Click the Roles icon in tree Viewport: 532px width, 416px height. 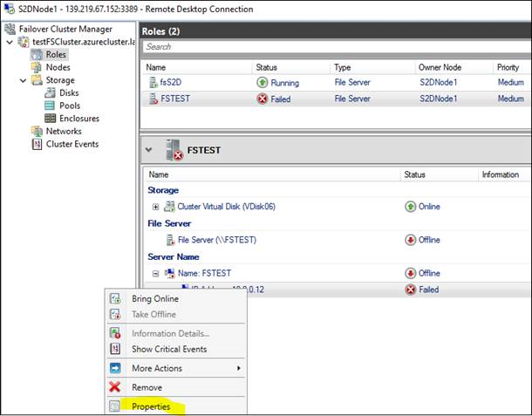coord(37,54)
